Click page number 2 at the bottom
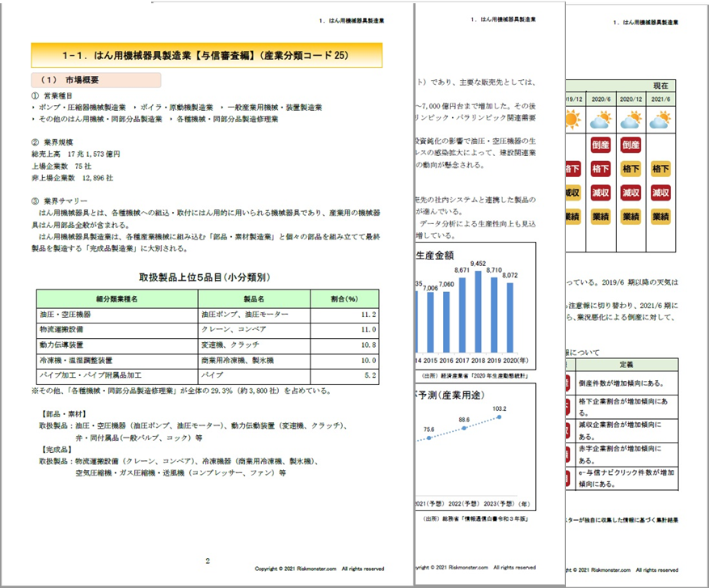The image size is (709, 588). pos(208,560)
